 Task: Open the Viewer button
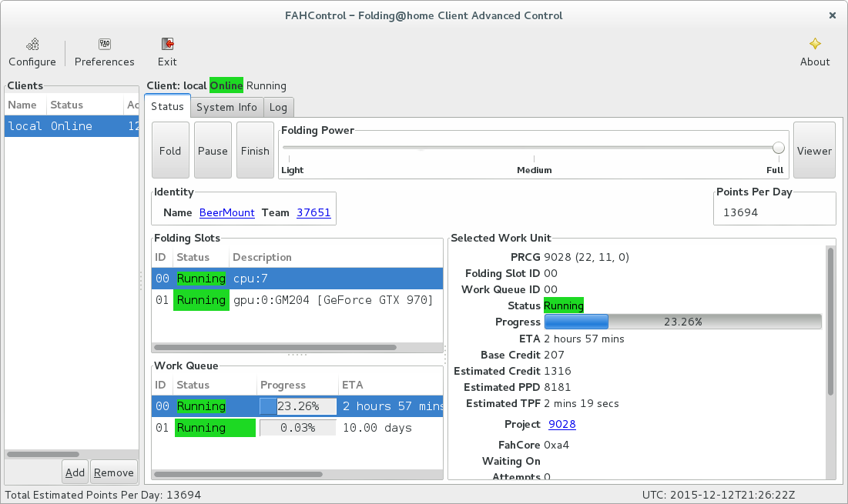814,150
